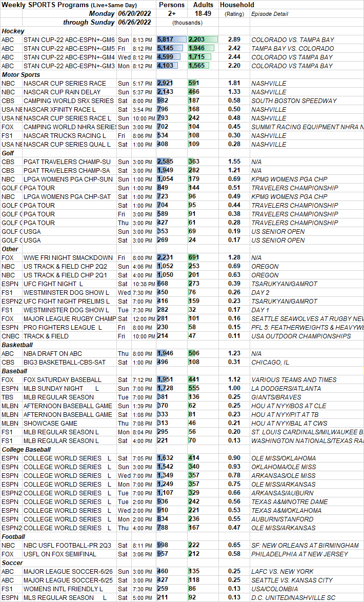Screen dimensions: 364x602
Task: Click 'WWE FRI NIGHT SMACKDOWN' cell
Action: [68, 257]
